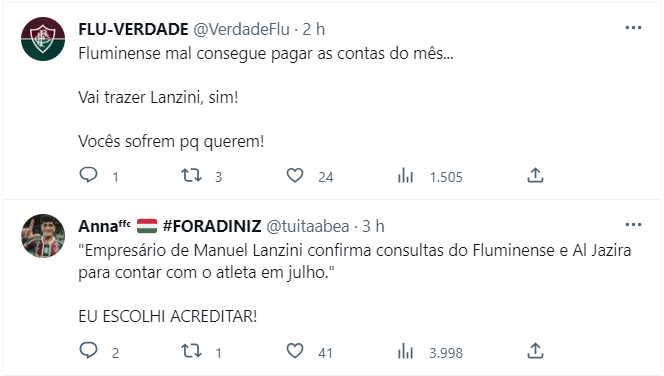View analytics for the tweet with 3.998 views
Image resolution: width=664 pixels, height=376 pixels.
(405, 351)
